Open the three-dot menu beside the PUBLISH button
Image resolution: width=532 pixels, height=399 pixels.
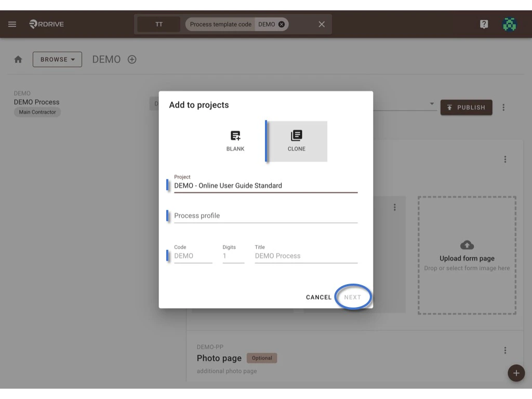tap(503, 108)
